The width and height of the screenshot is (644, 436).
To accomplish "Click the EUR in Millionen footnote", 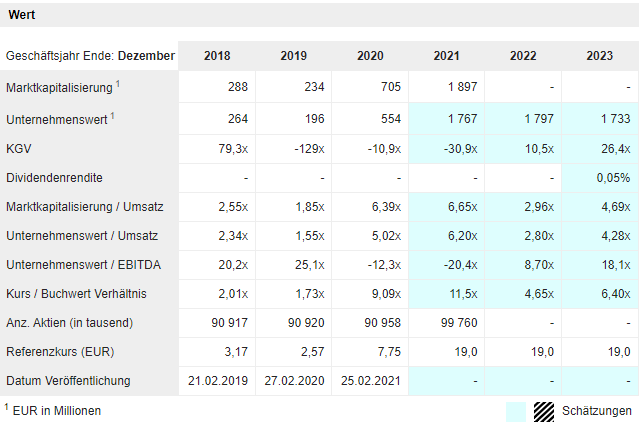I will [57, 410].
